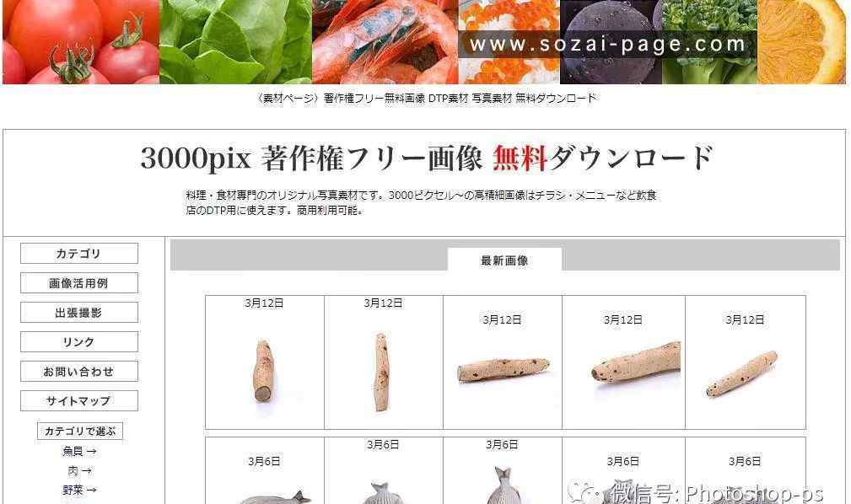
Task: Open the first 3月6日 fish thumbnail
Action: click(274, 497)
